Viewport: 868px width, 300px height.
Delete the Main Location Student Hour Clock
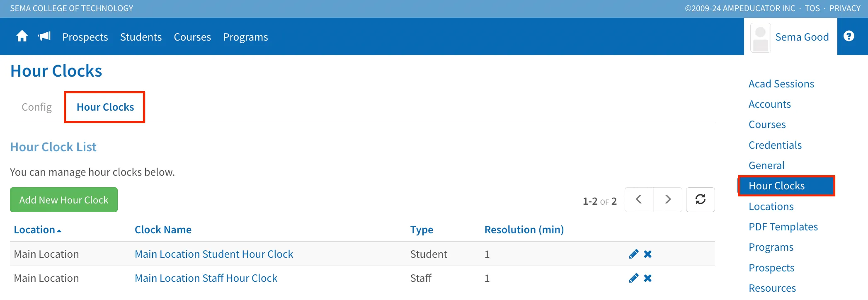click(x=648, y=254)
